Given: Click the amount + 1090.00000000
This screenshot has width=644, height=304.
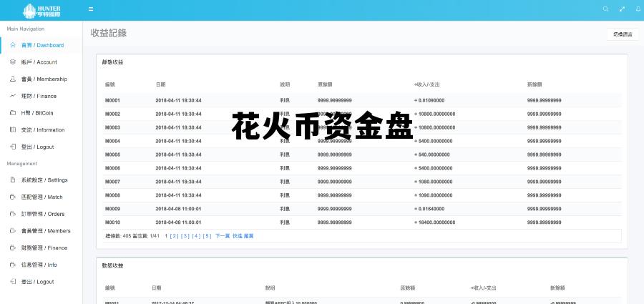Looking at the screenshot, I should tap(434, 195).
